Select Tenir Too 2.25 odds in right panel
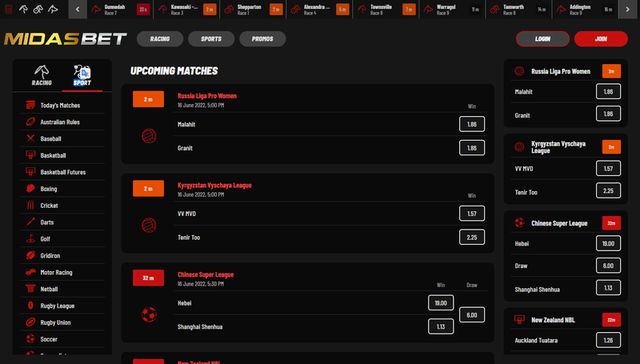Image resolution: width=640 pixels, height=364 pixels. tap(608, 190)
